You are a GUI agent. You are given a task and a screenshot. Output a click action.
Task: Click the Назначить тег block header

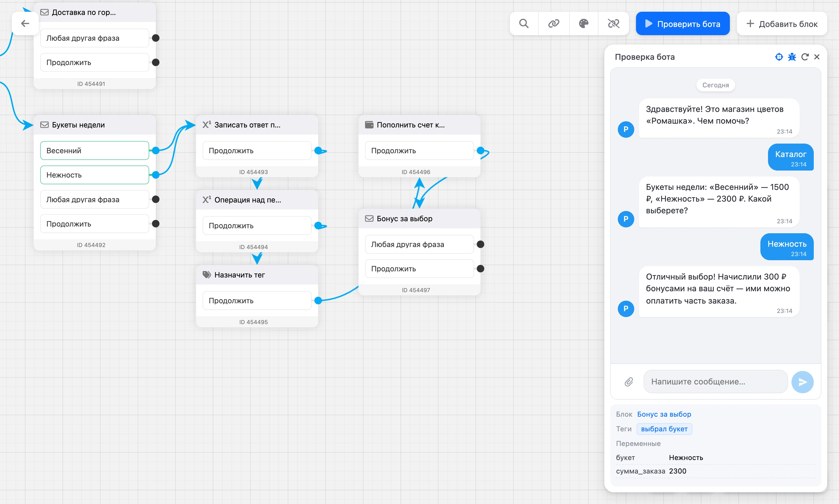tap(257, 275)
